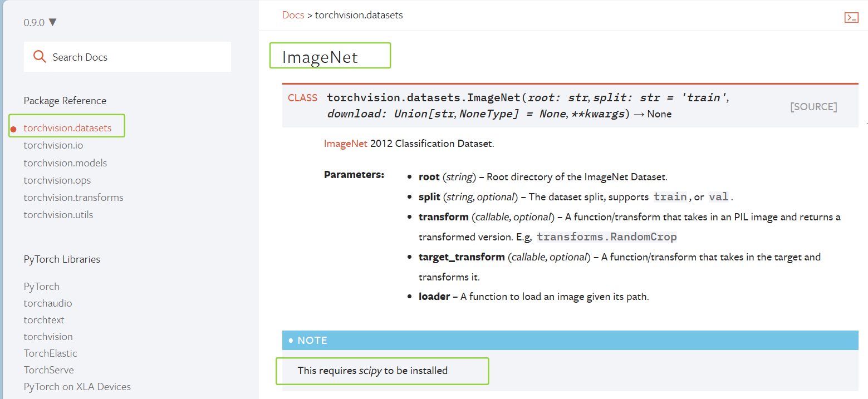The height and width of the screenshot is (399, 868).
Task: Go to the TorchElastic library link
Action: pos(51,353)
